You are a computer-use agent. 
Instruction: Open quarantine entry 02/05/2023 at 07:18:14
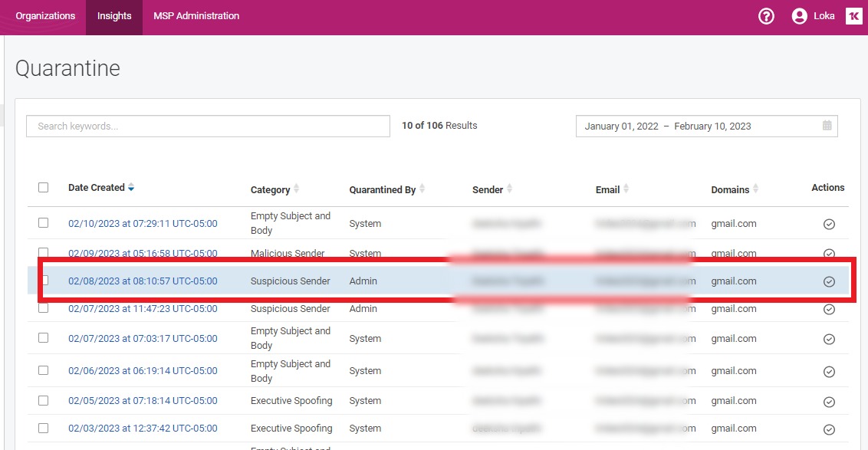coord(143,401)
